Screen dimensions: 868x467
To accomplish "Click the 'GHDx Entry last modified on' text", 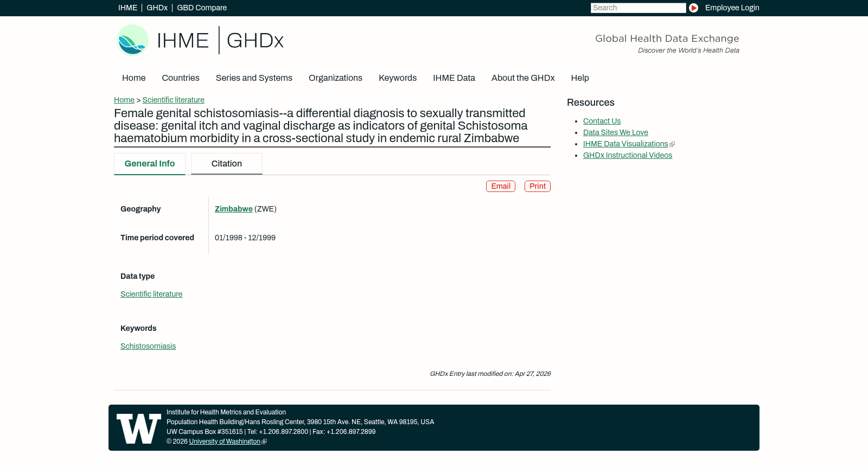I will [x=490, y=374].
